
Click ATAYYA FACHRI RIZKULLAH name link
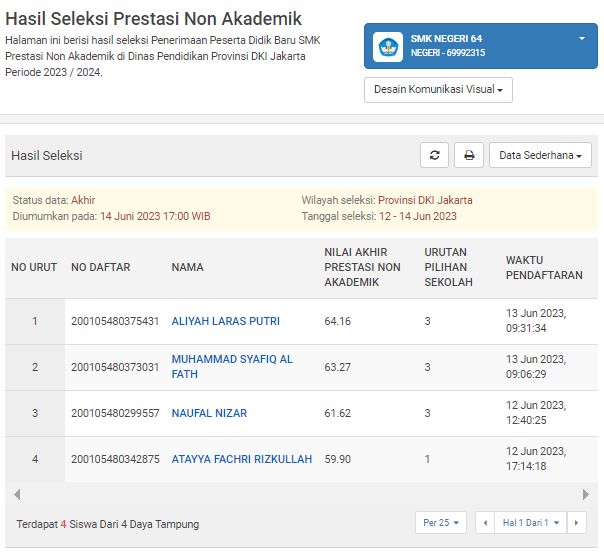tap(242, 459)
